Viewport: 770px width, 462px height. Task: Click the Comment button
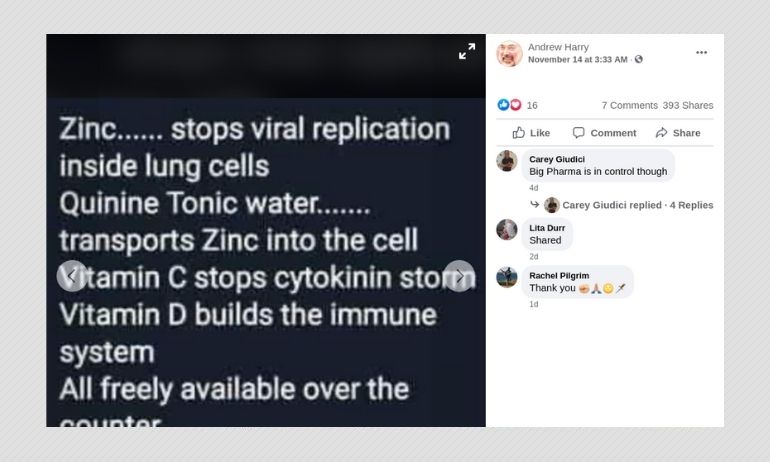605,133
